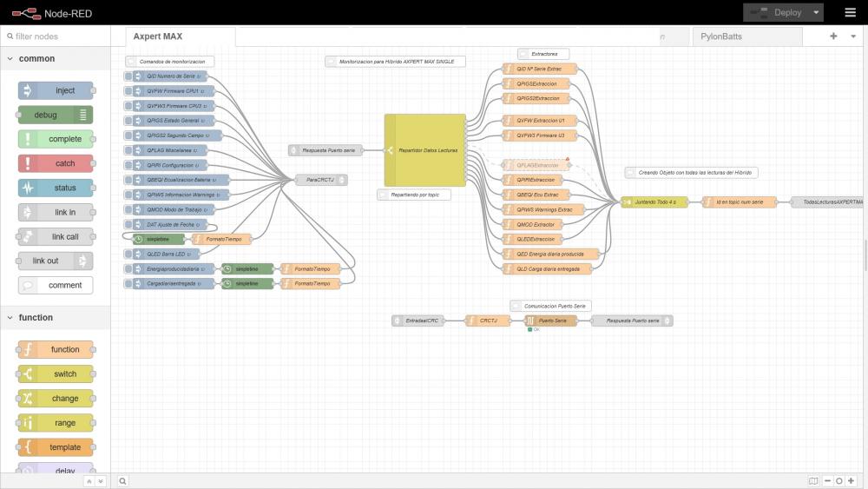
Task: Pick the complete node from the palette
Action: 56,139
